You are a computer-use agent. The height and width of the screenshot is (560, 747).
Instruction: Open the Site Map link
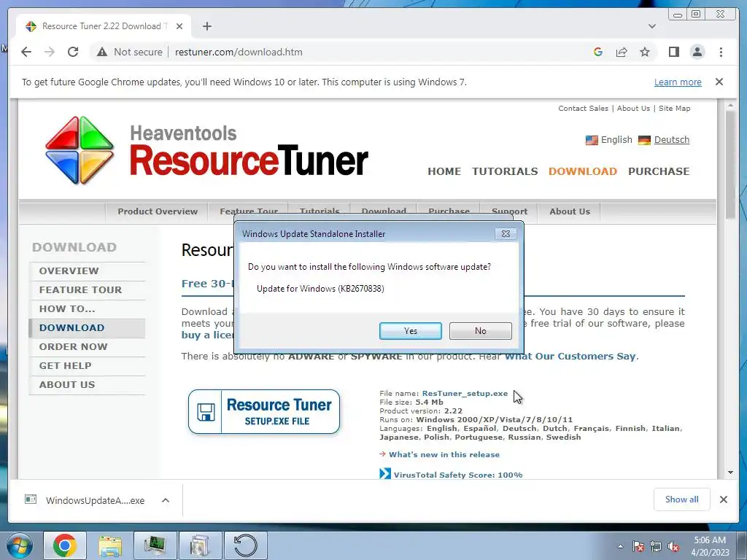(674, 108)
